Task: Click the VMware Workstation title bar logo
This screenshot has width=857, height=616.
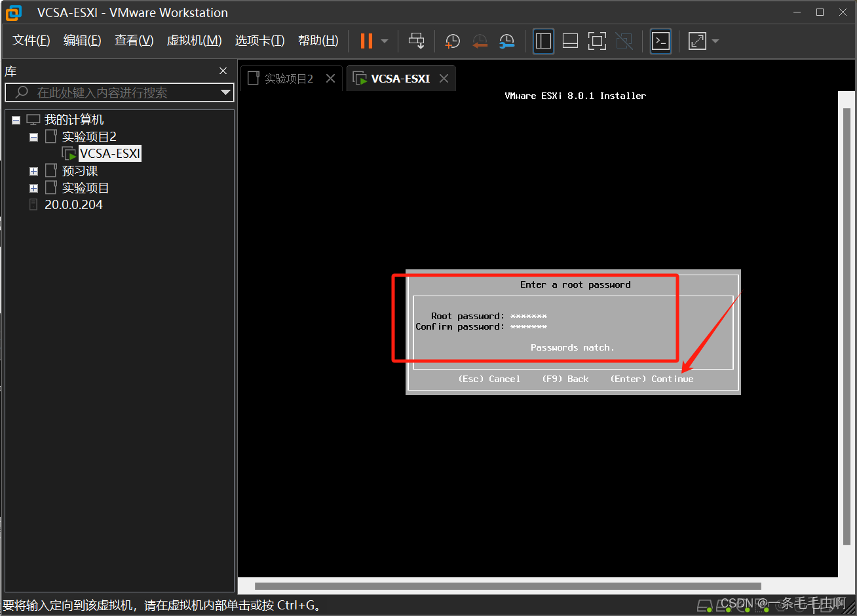Action: tap(14, 12)
